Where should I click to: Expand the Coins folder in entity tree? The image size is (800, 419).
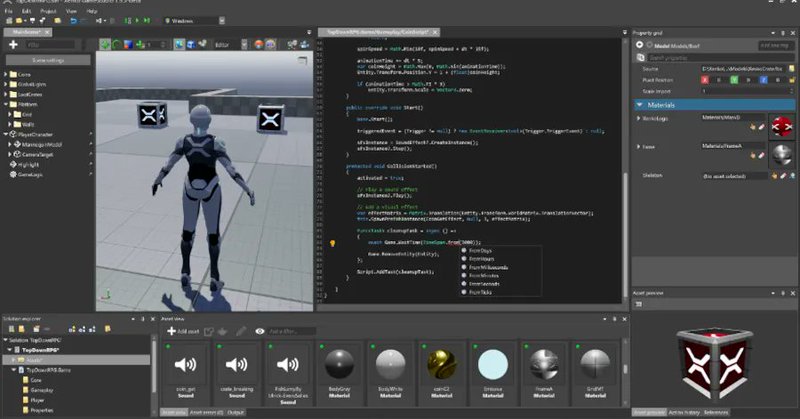pos(6,75)
